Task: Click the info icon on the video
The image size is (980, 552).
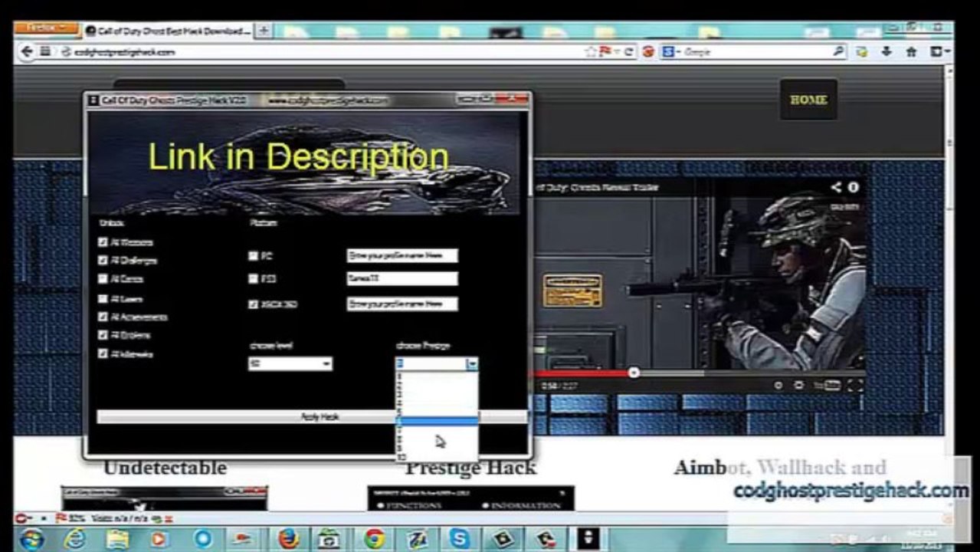Action: coord(853,187)
